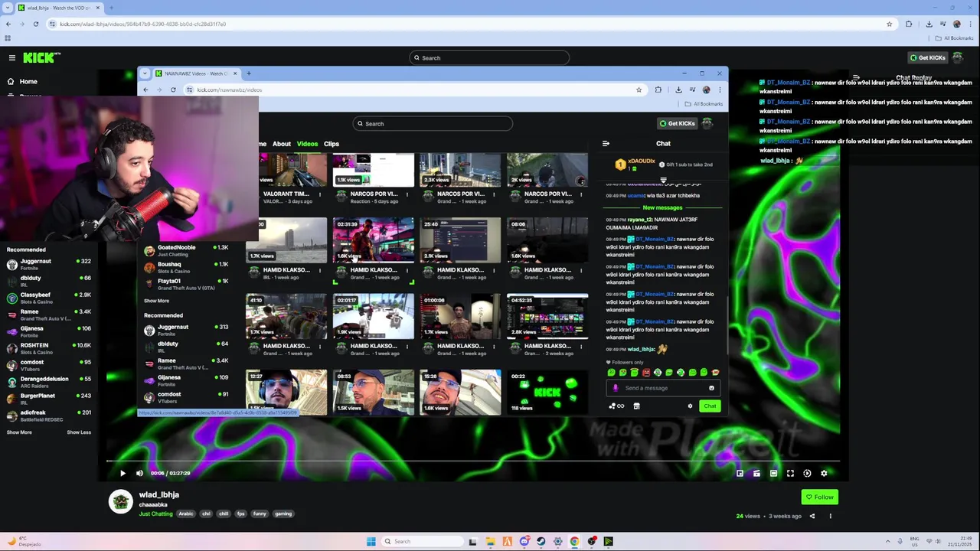Bookmark this page with star icon
The height and width of the screenshot is (551, 980).
pyautogui.click(x=889, y=24)
